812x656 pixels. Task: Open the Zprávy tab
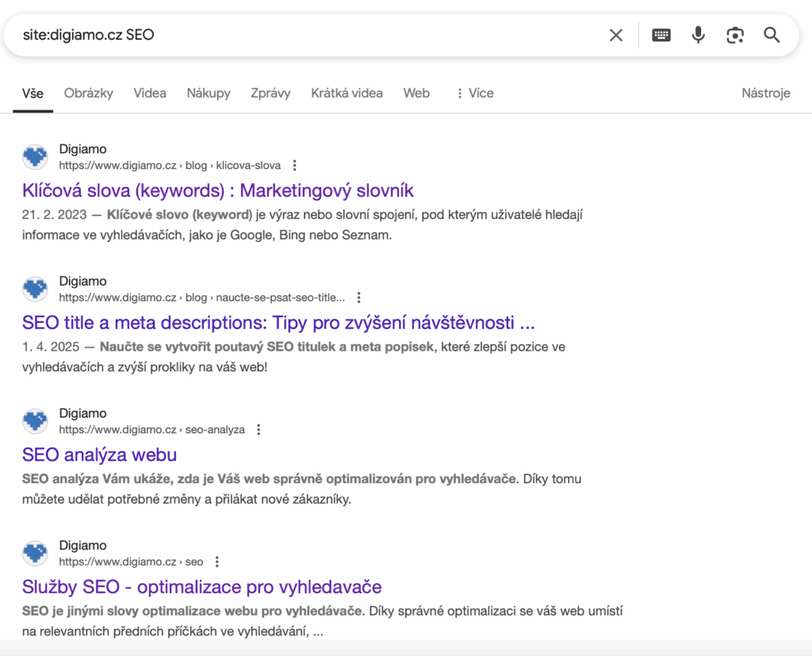click(x=270, y=94)
